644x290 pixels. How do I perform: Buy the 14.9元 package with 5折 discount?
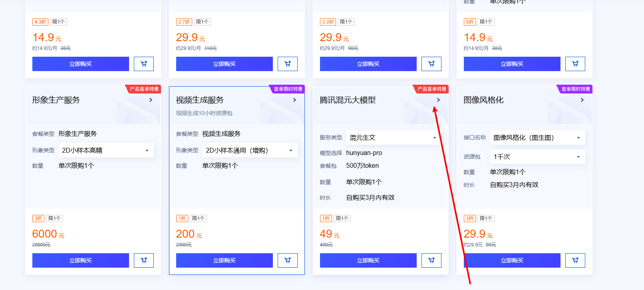pos(512,64)
